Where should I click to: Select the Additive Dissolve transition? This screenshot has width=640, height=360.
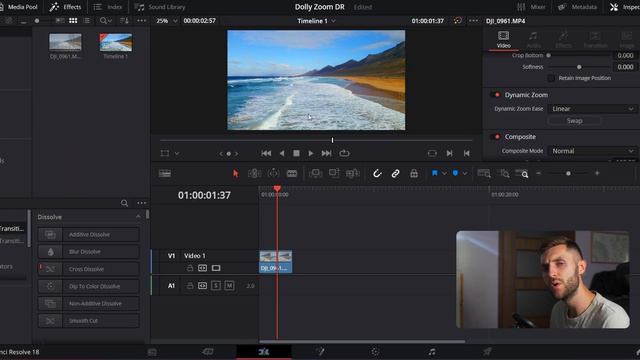[89, 235]
